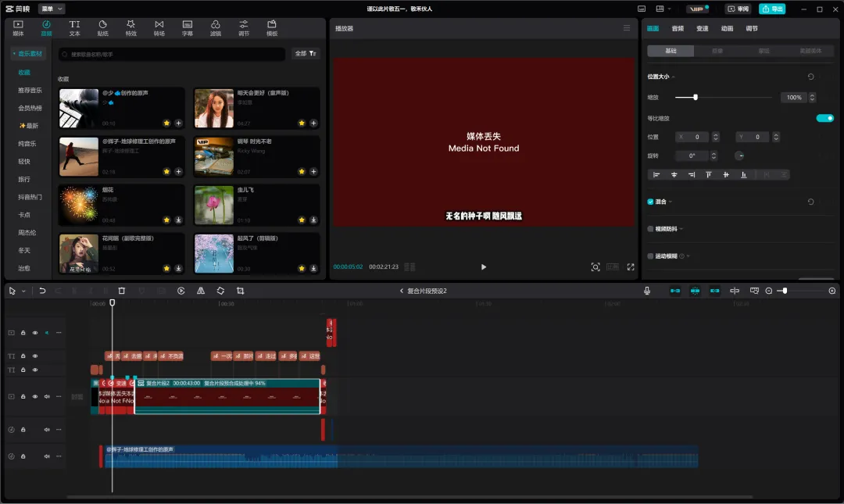This screenshot has height=504, width=844.
Task: Click the microphone record voiceover icon
Action: click(647, 291)
